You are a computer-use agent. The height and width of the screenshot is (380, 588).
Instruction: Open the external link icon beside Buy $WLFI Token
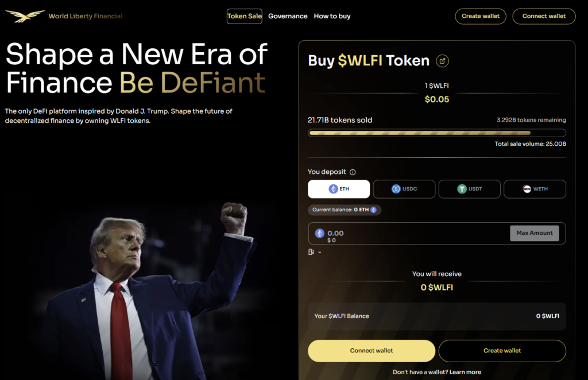(x=442, y=61)
